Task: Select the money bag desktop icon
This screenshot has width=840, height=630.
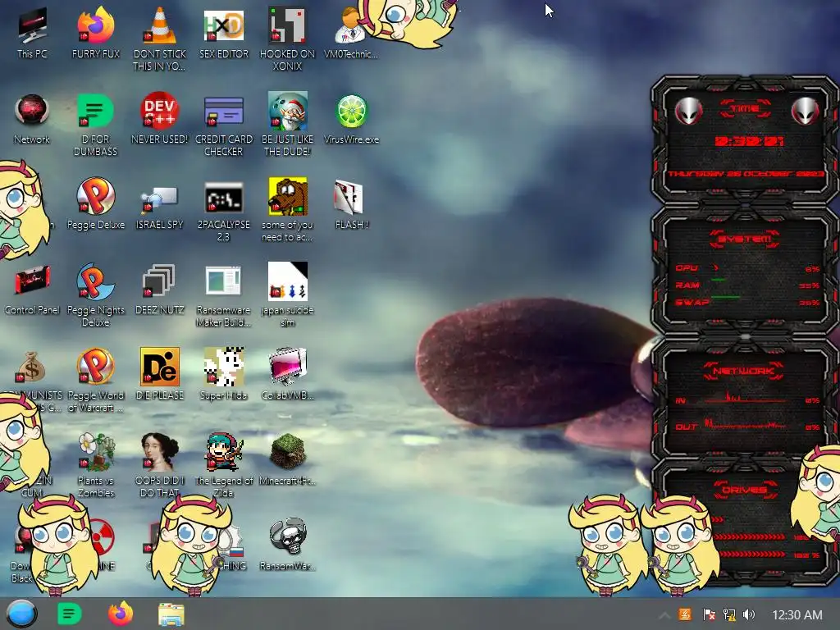Action: pyautogui.click(x=31, y=367)
